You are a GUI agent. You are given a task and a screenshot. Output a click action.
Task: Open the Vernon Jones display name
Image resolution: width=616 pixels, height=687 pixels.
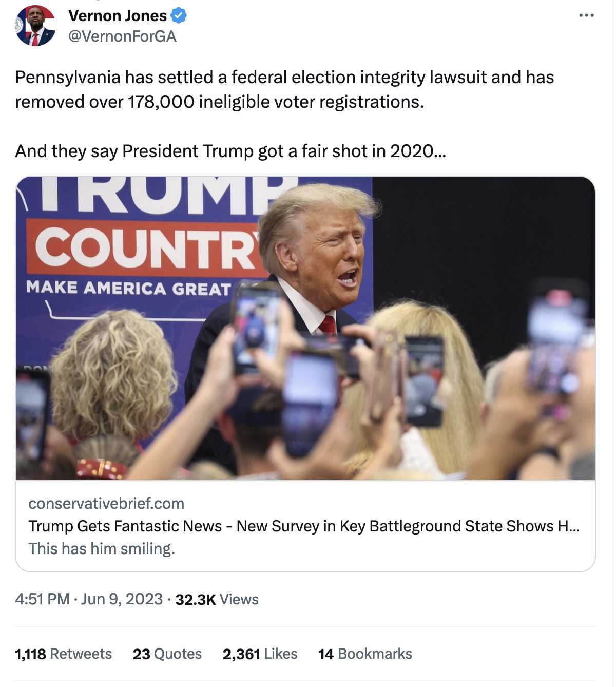[118, 16]
